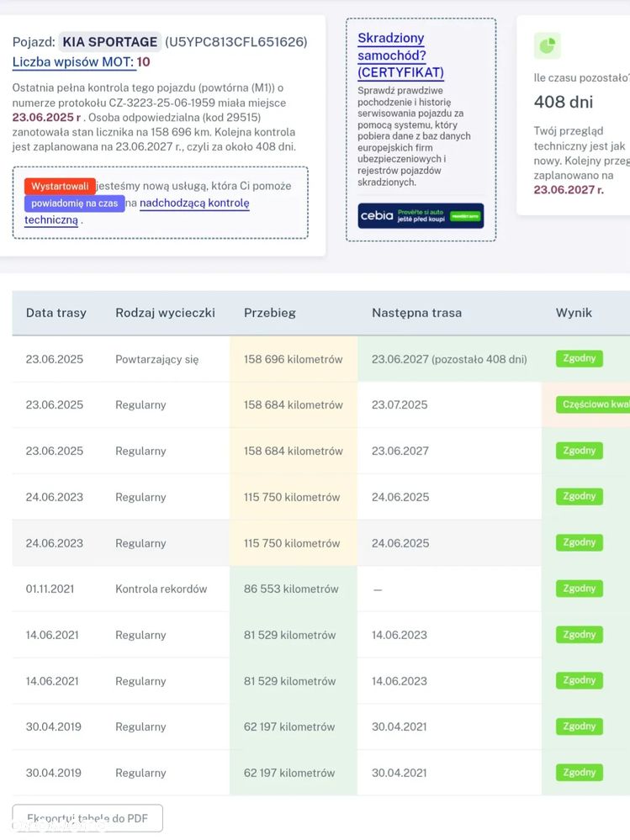
Task: Select the 86 553 kilometrów cell
Action: point(293,589)
